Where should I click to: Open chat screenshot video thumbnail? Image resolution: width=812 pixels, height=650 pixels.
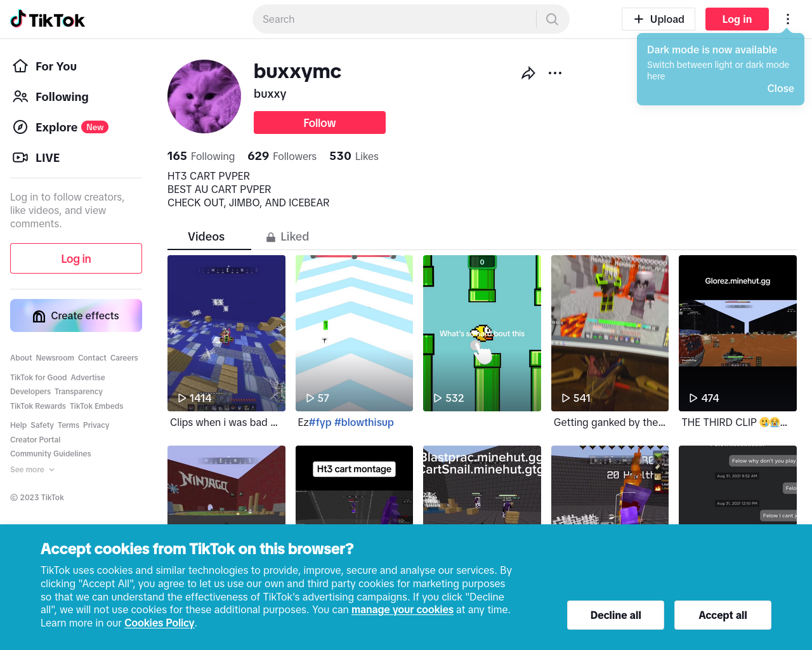pyautogui.click(x=738, y=485)
